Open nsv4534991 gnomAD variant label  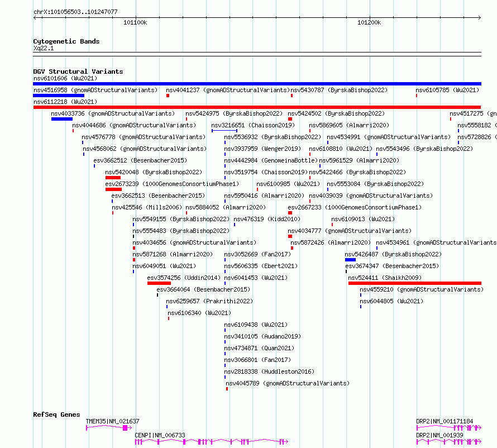[x=389, y=137]
